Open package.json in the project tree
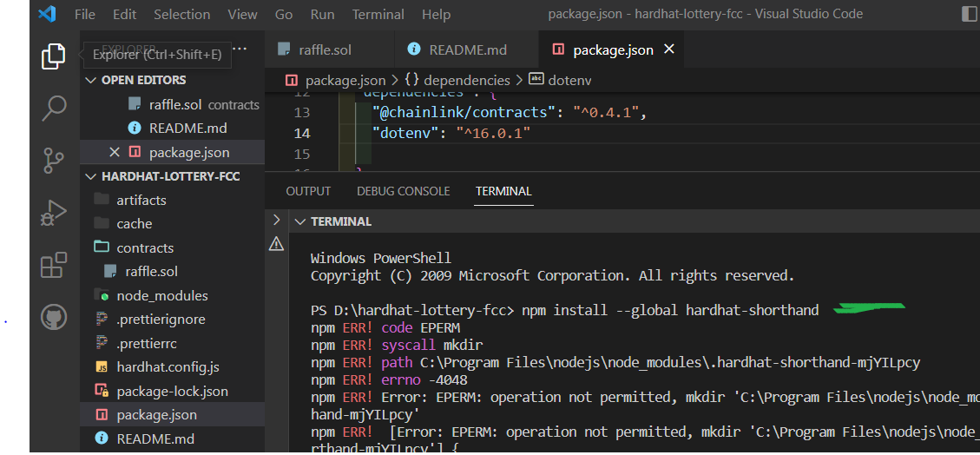 coord(173,414)
